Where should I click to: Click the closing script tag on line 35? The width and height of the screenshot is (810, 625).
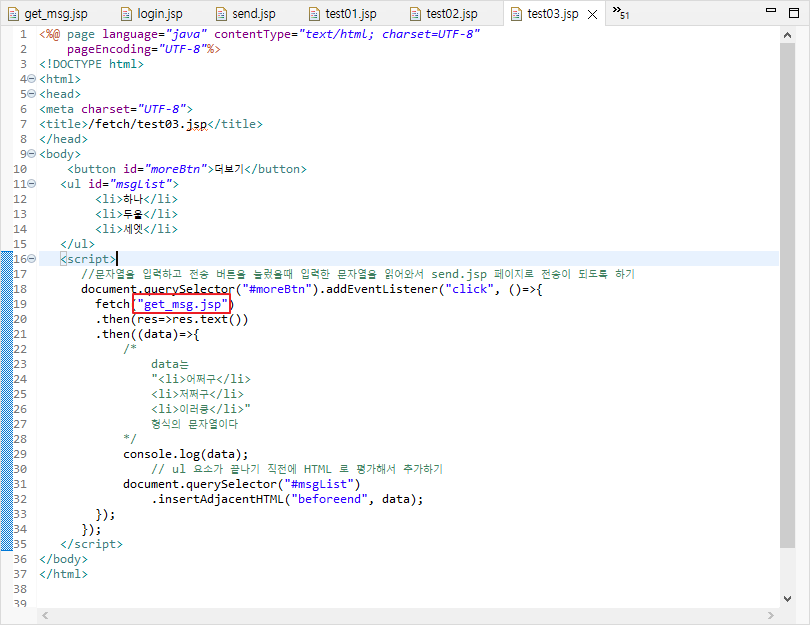point(91,544)
